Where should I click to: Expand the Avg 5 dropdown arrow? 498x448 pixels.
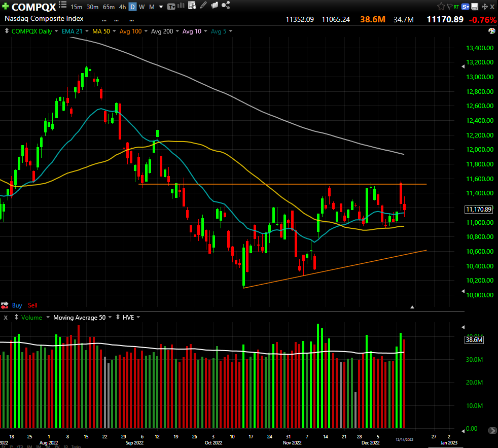tap(231, 31)
